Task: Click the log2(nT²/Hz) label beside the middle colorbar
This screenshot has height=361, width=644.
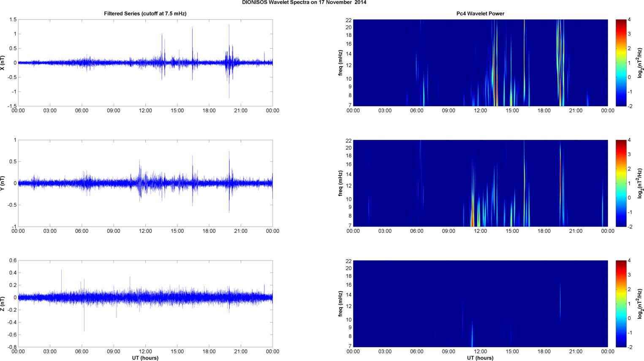Action: pyautogui.click(x=640, y=183)
